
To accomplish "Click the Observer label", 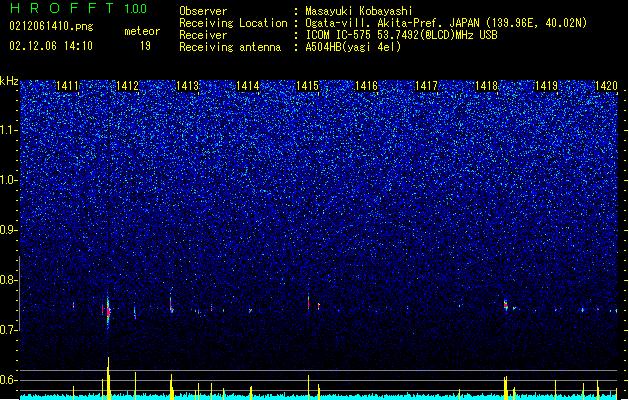I will pos(203,11).
